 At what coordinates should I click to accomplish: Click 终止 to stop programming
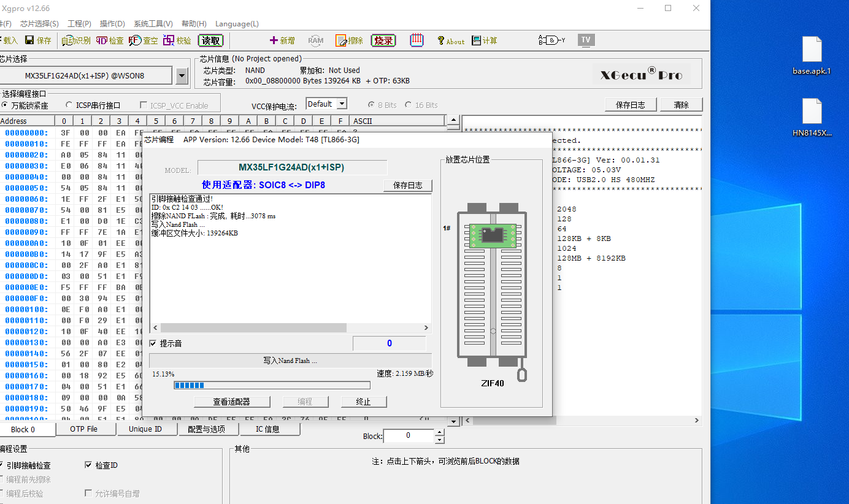(363, 402)
